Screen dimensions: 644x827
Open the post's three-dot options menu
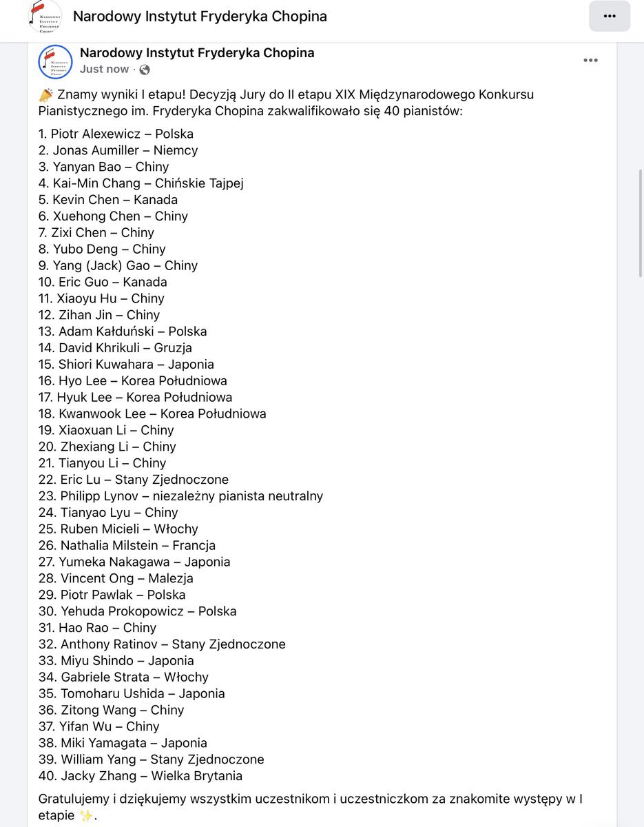tap(590, 61)
